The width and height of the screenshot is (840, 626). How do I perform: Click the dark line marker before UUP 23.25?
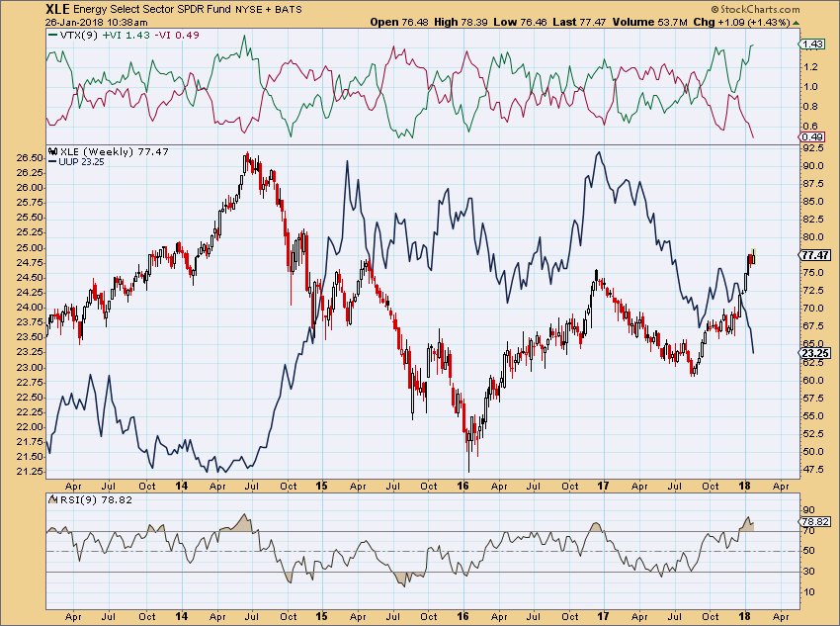coord(52,161)
